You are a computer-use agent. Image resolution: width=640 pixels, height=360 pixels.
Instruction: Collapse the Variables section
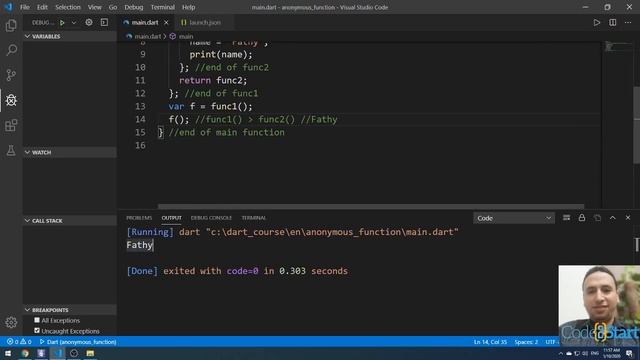point(70,36)
